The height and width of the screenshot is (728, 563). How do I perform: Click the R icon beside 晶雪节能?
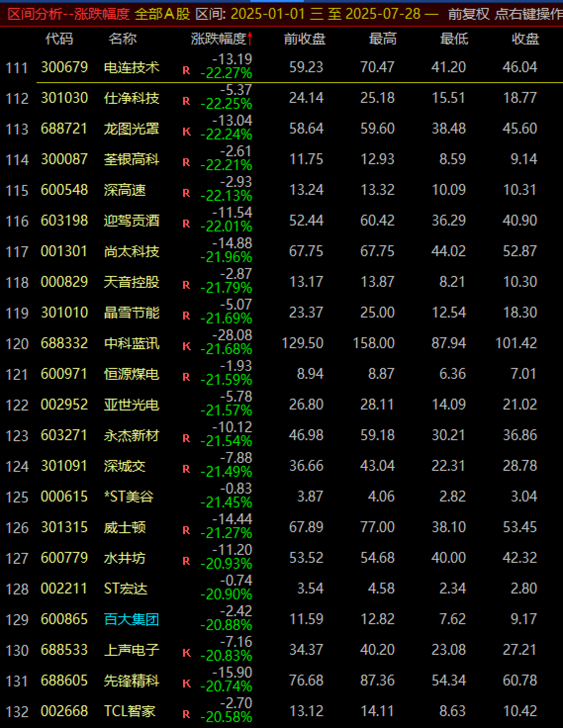coord(186,316)
